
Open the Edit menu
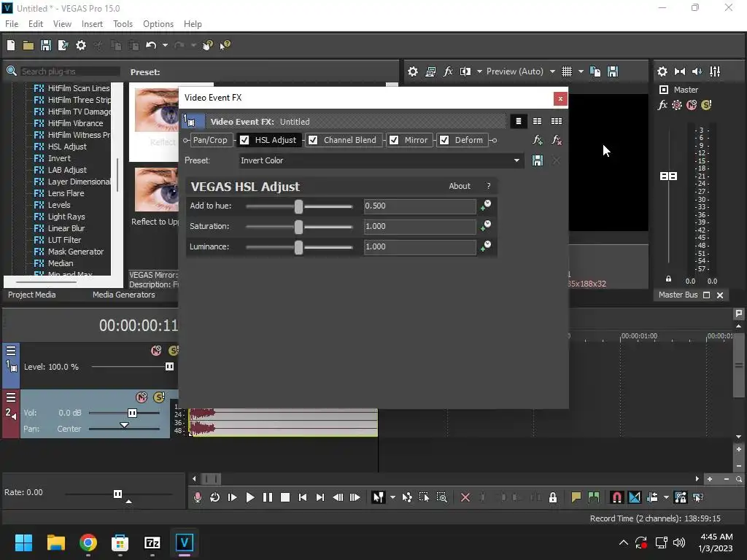(36, 24)
